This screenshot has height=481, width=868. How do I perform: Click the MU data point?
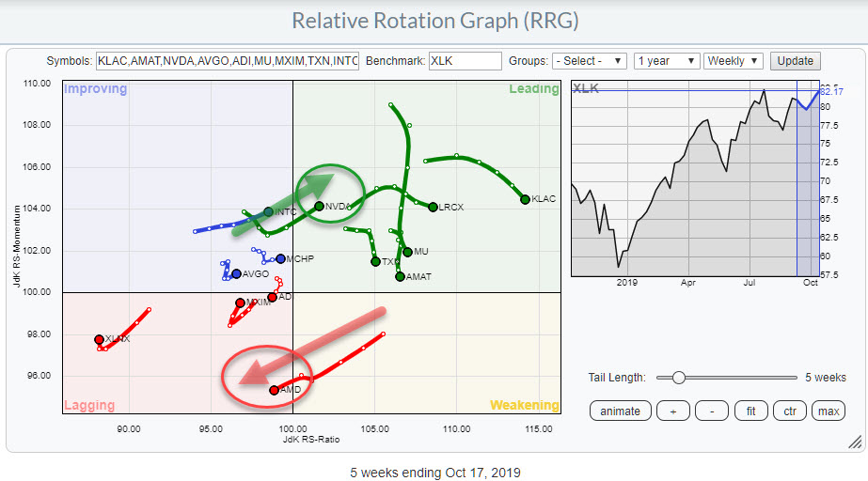(x=408, y=252)
